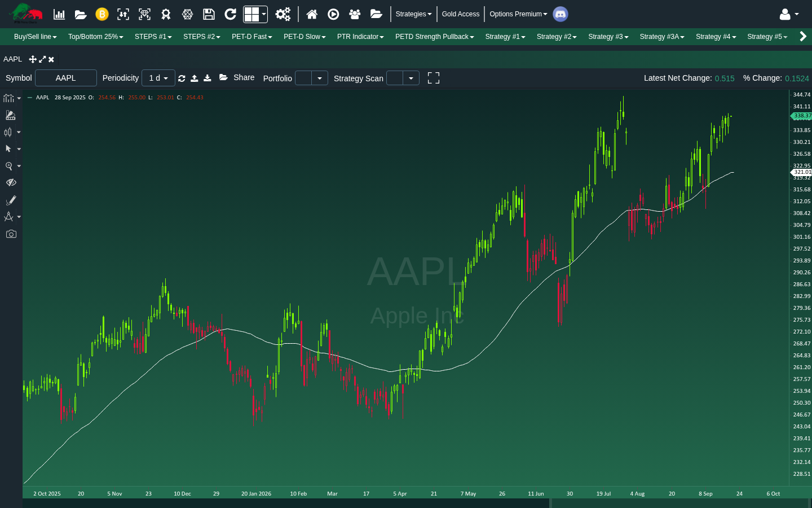Expand the Options Premium menu

[x=518, y=14]
